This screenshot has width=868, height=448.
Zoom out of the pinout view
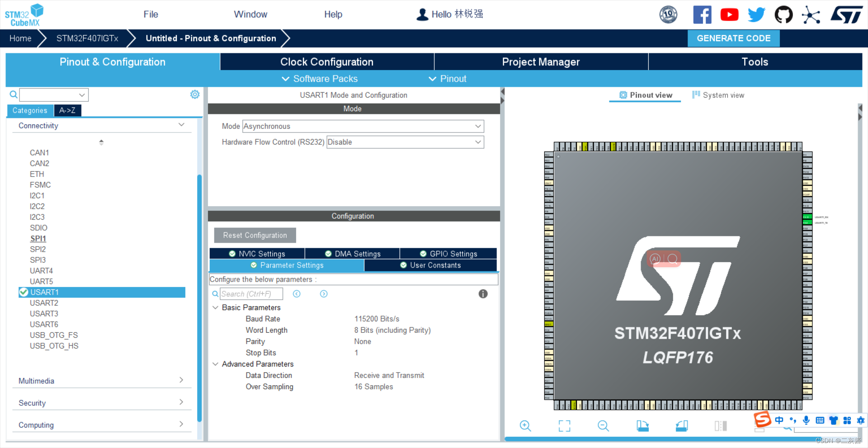604,425
